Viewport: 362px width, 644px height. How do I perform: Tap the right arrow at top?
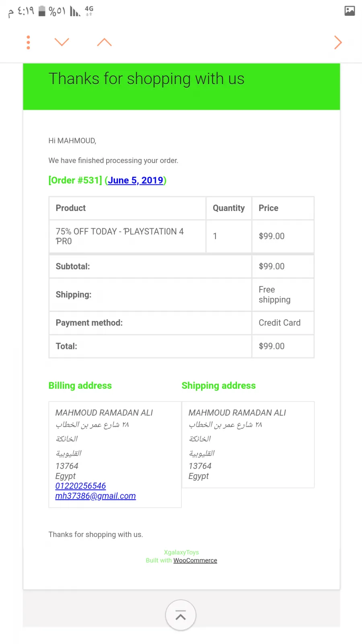click(x=338, y=42)
